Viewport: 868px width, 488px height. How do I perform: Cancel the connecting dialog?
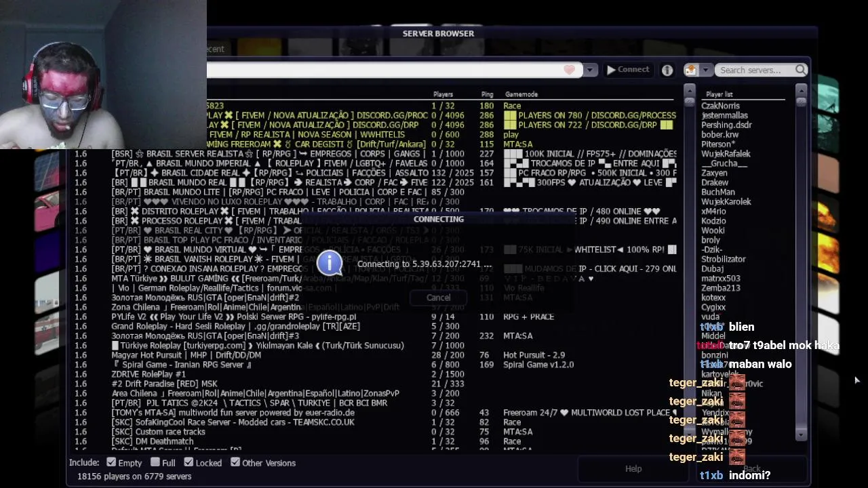pyautogui.click(x=438, y=297)
